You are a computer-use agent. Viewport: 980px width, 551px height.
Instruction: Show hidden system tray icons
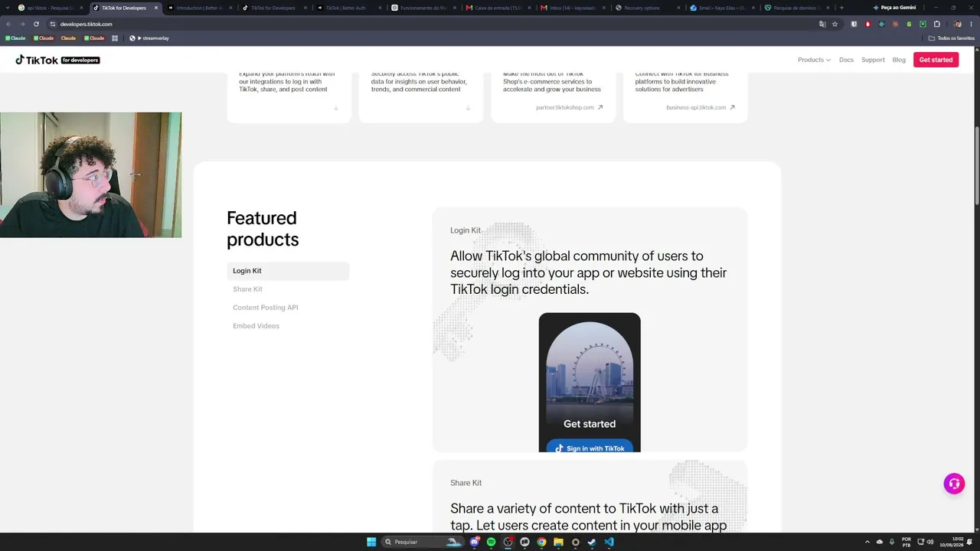(867, 542)
